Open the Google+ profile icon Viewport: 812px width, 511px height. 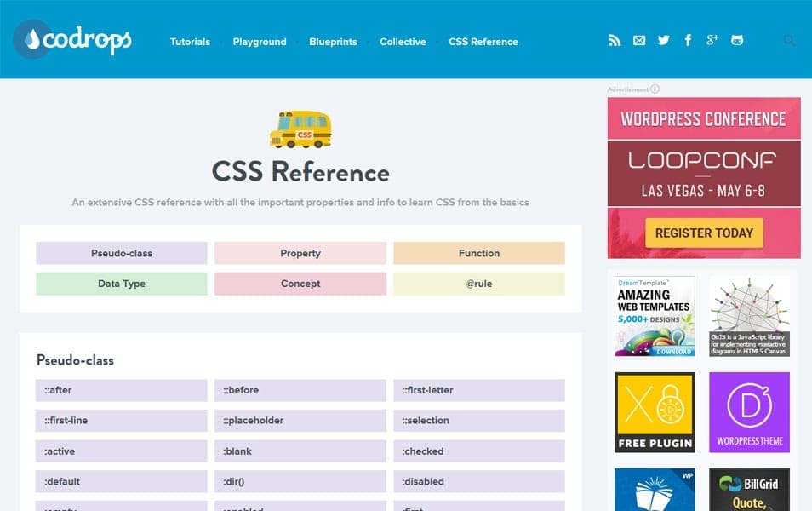712,39
